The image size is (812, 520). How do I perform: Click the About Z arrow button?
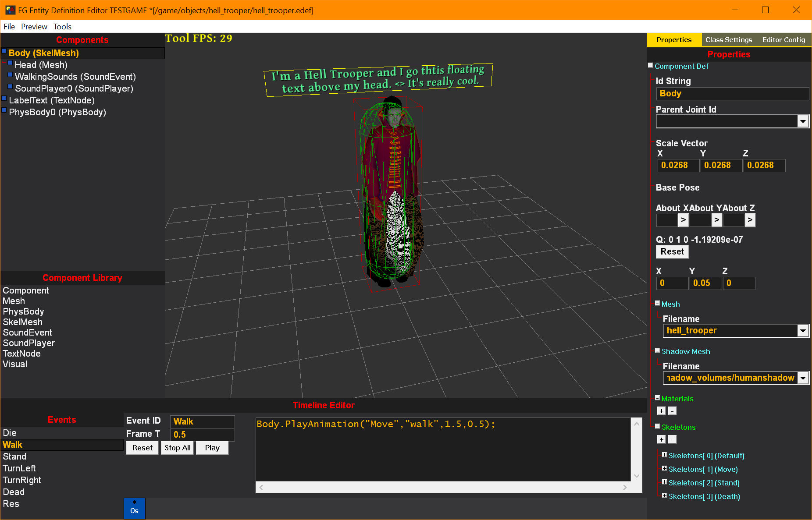tap(750, 220)
